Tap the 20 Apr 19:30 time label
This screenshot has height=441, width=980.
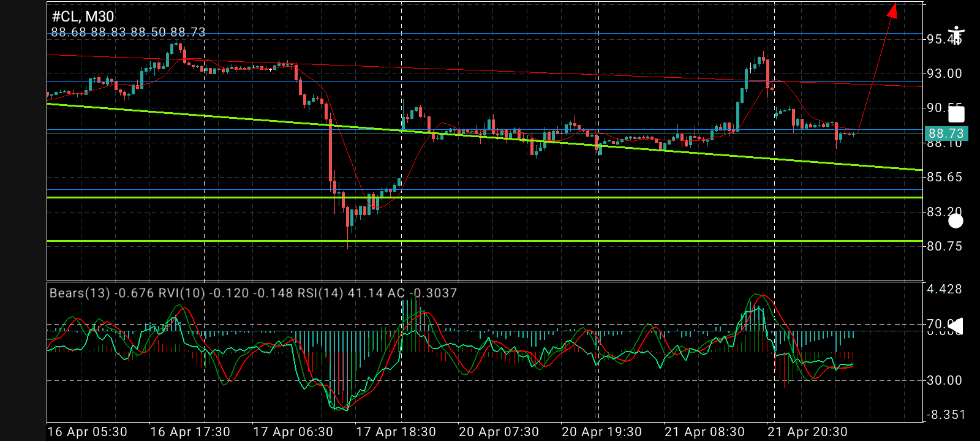pos(601,432)
